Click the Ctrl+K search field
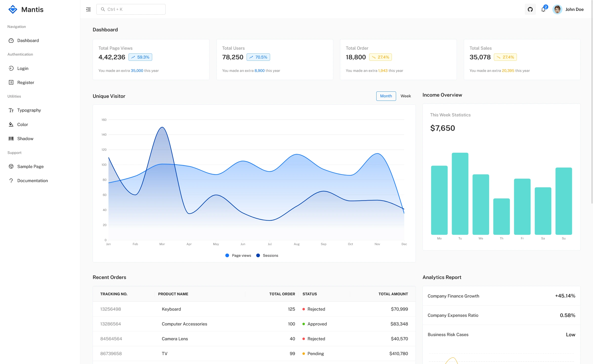This screenshot has height=364, width=593. (x=131, y=9)
